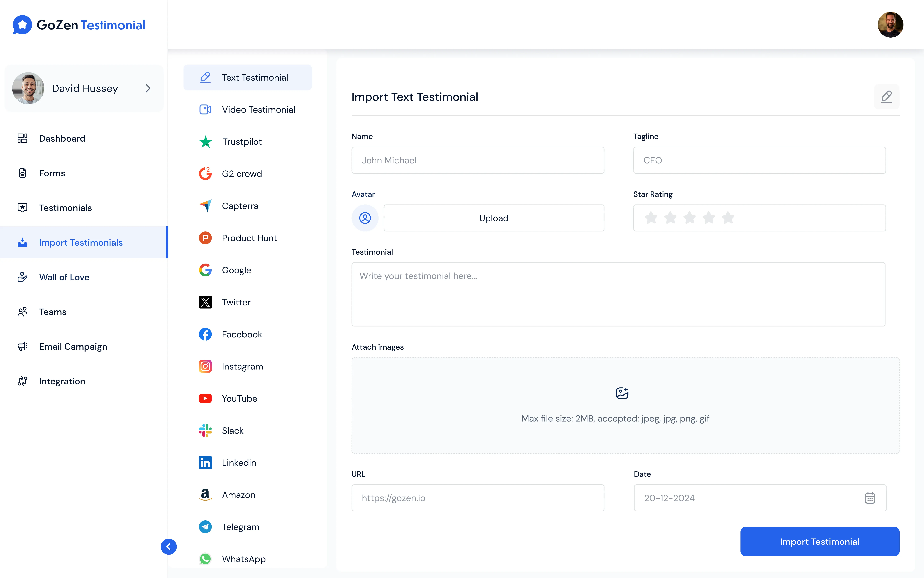
Task: Choose Facebook import source
Action: click(248, 335)
